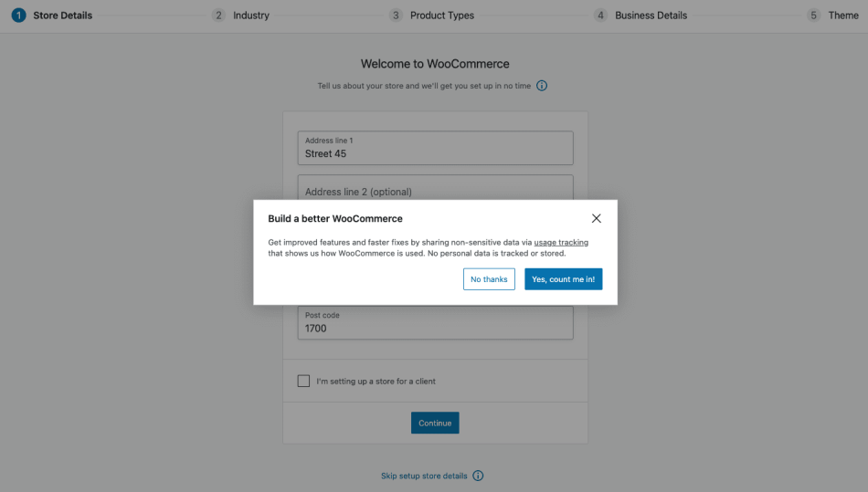868x492 pixels.
Task: Open the usage tracking link
Action: [561, 243]
